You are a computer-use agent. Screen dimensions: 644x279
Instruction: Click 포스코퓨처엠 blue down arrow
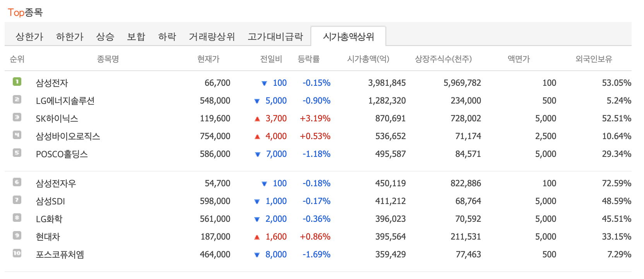(x=257, y=255)
